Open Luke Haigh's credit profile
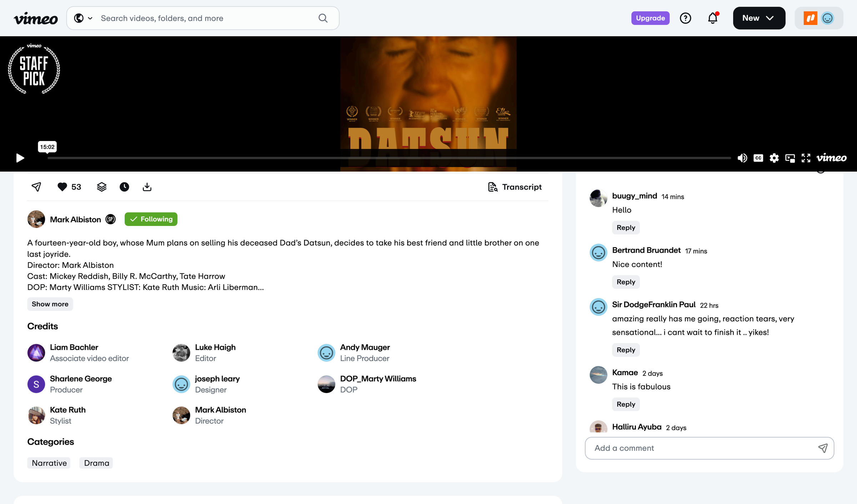Screen dimensions: 857x504 click(215, 347)
